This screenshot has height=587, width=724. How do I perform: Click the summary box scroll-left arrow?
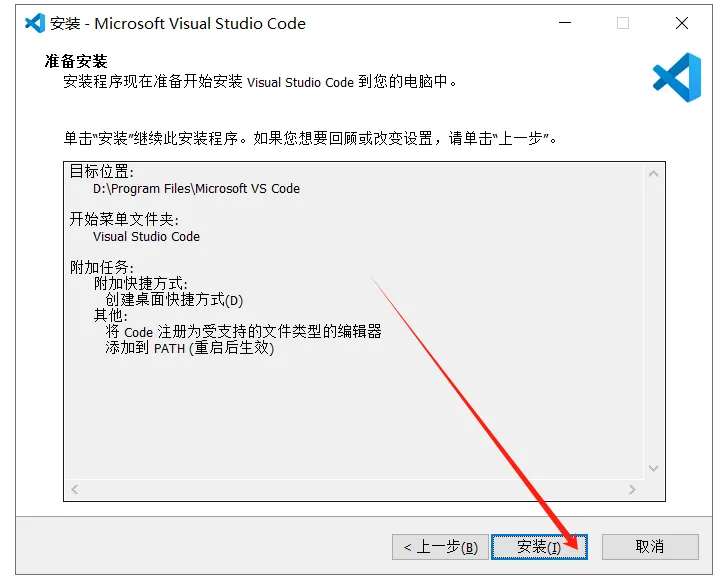pos(75,489)
